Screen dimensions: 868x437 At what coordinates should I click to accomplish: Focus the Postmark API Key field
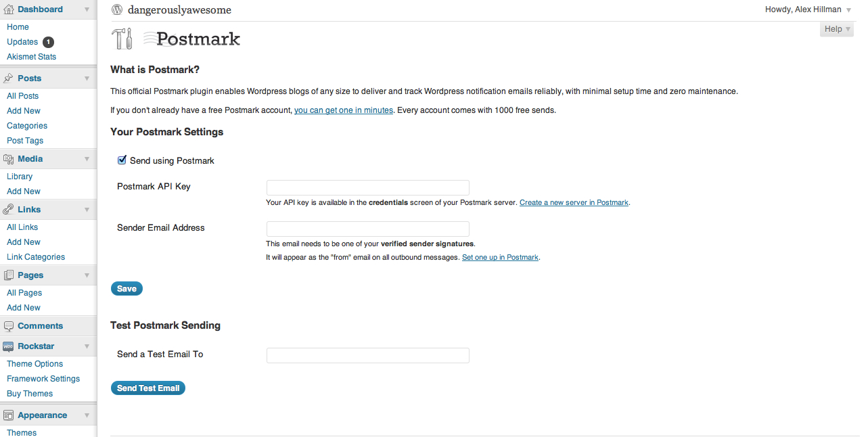(368, 187)
